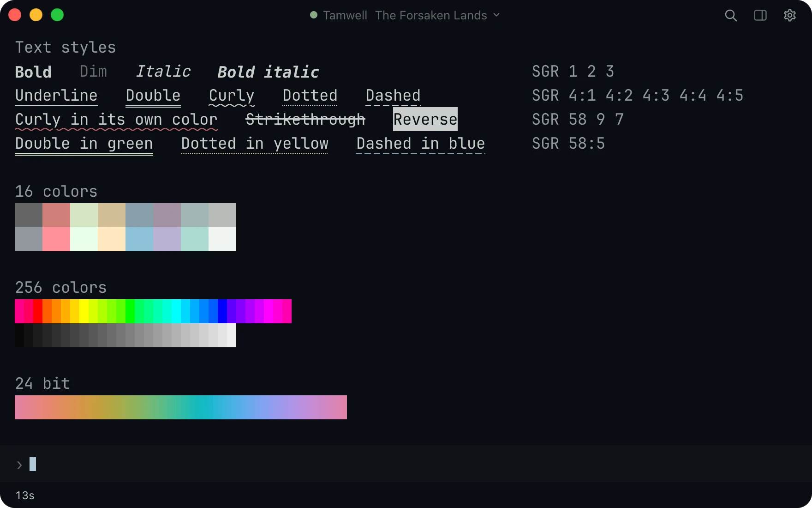Toggle the split panel icon
The image size is (812, 508).
pyautogui.click(x=760, y=15)
